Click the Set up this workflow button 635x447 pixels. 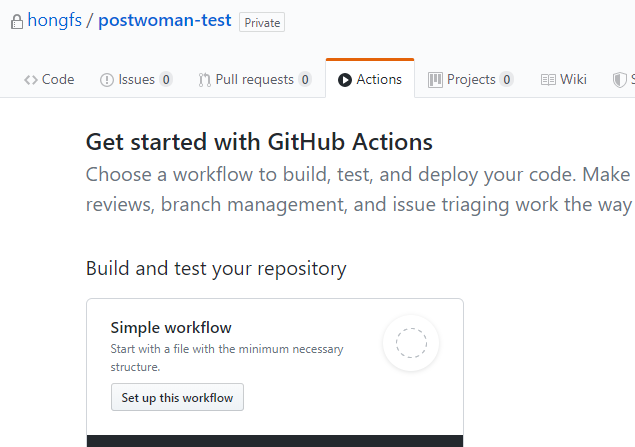click(x=177, y=397)
